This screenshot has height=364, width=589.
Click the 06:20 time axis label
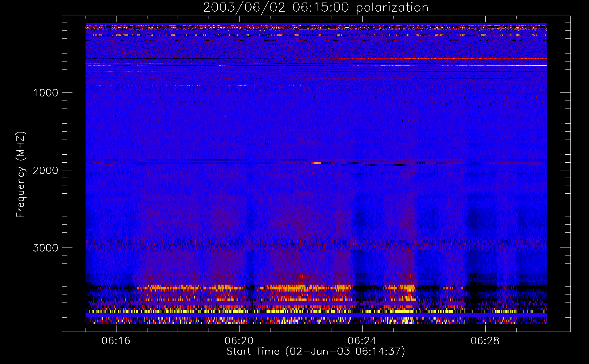tap(239, 341)
